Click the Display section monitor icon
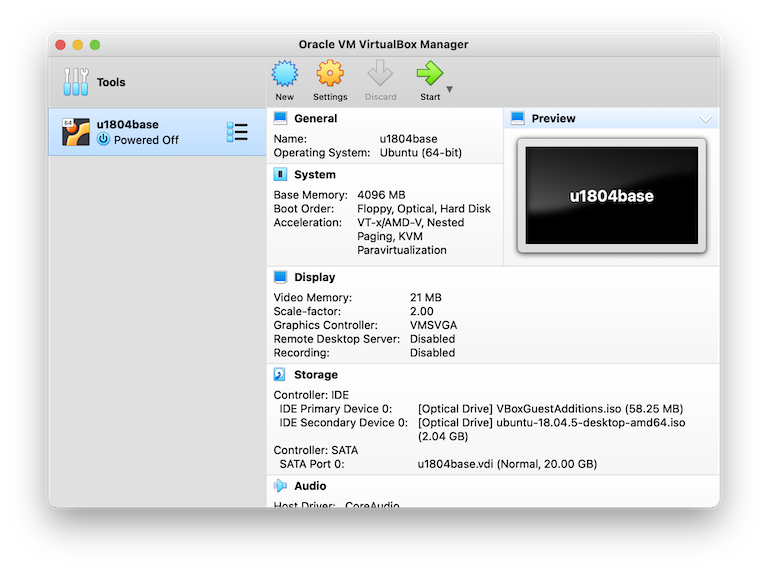 pyautogui.click(x=280, y=277)
